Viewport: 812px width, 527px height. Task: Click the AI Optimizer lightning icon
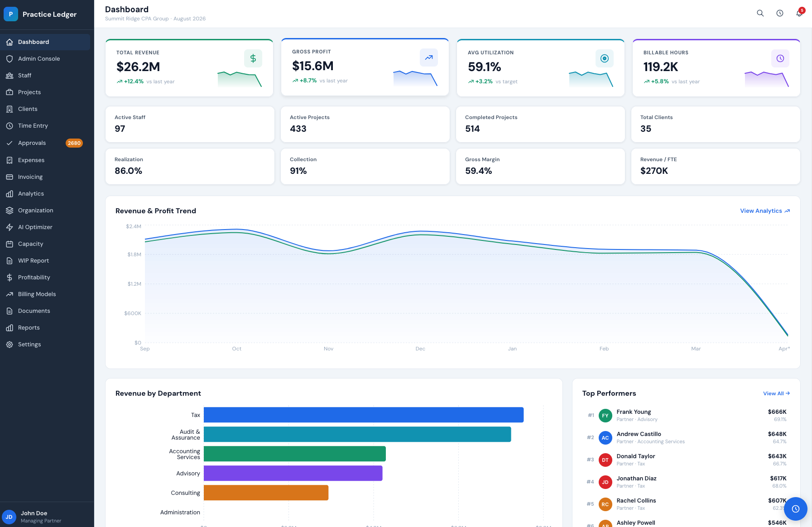[10, 227]
